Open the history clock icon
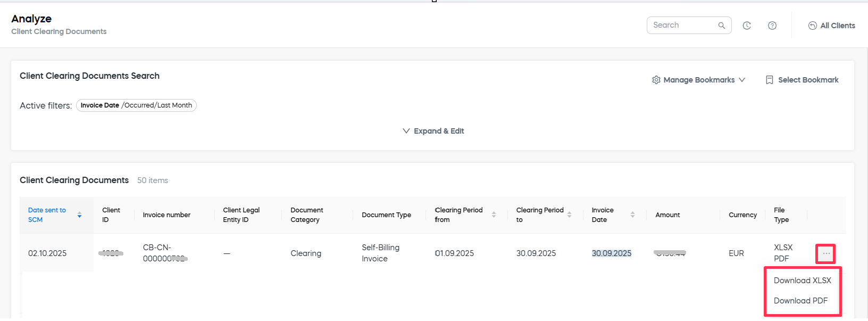 click(747, 26)
